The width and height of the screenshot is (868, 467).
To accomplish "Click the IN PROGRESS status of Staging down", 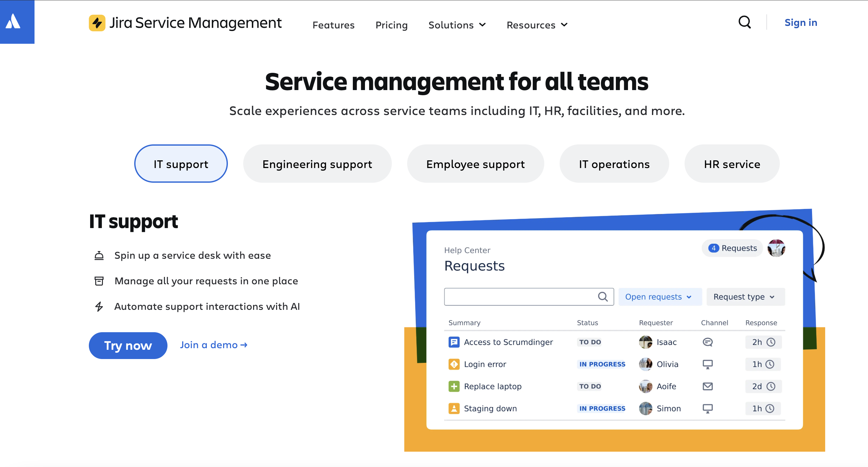I will click(x=602, y=409).
